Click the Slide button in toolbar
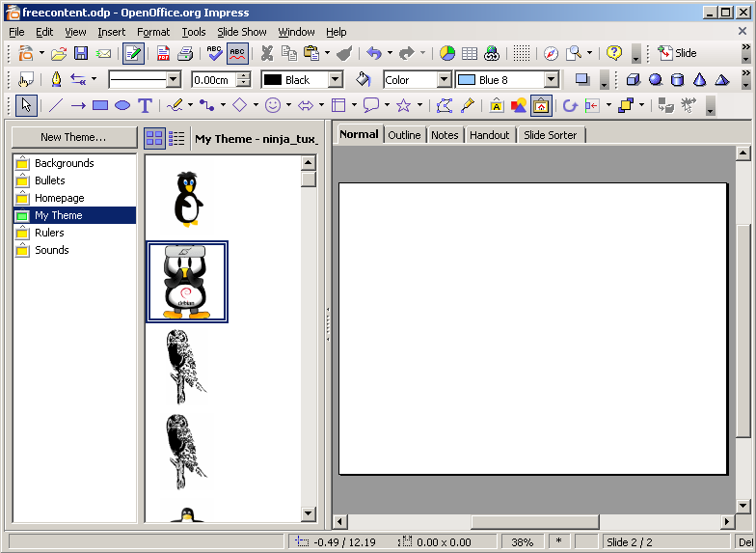The image size is (756, 553). coord(677,53)
